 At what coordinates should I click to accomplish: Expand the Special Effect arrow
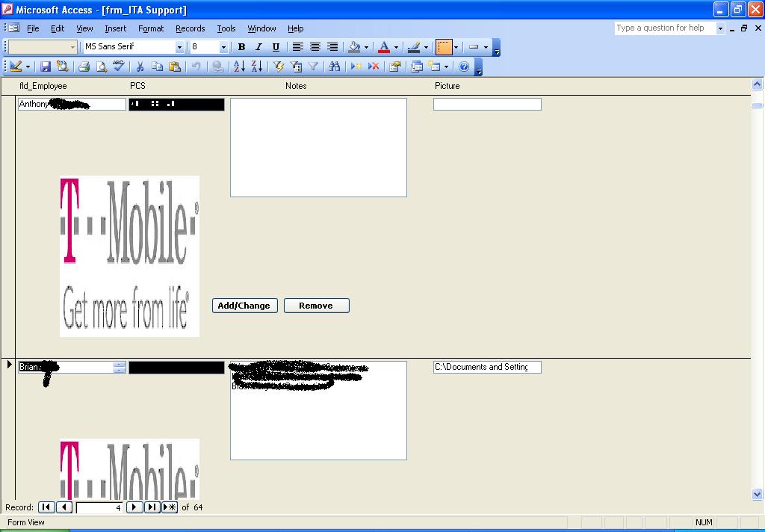(486, 47)
